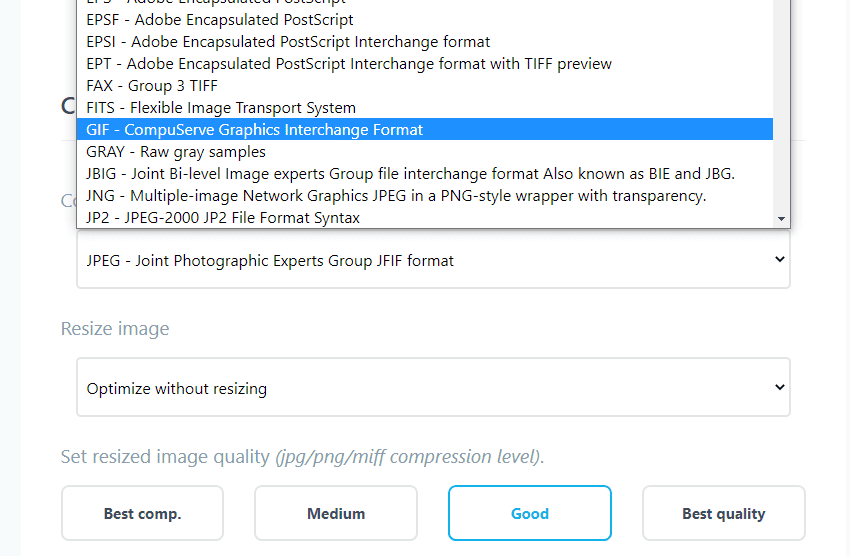Viewport: 850px width, 556px height.
Task: Set quality to Medium
Action: pyautogui.click(x=336, y=513)
